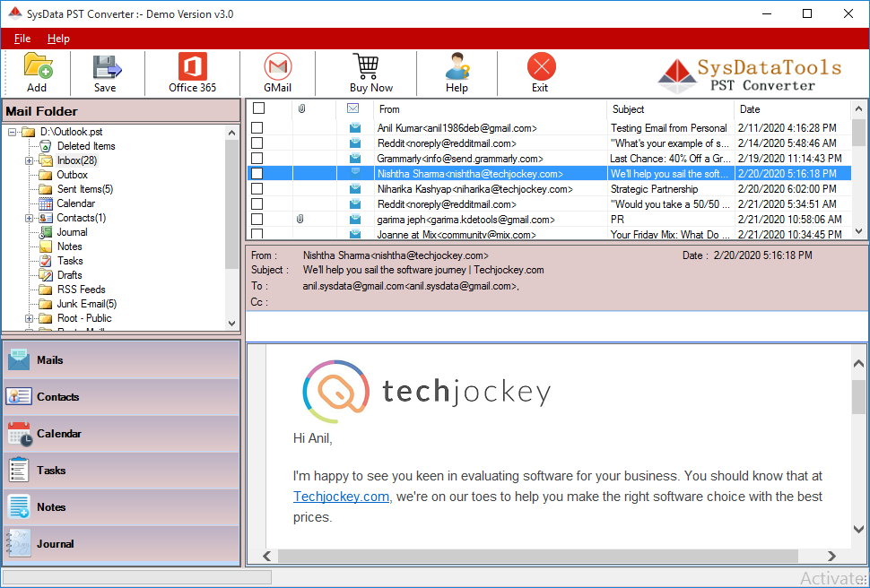Select the Office 365 export icon
The width and height of the screenshot is (870, 588).
coord(191,72)
